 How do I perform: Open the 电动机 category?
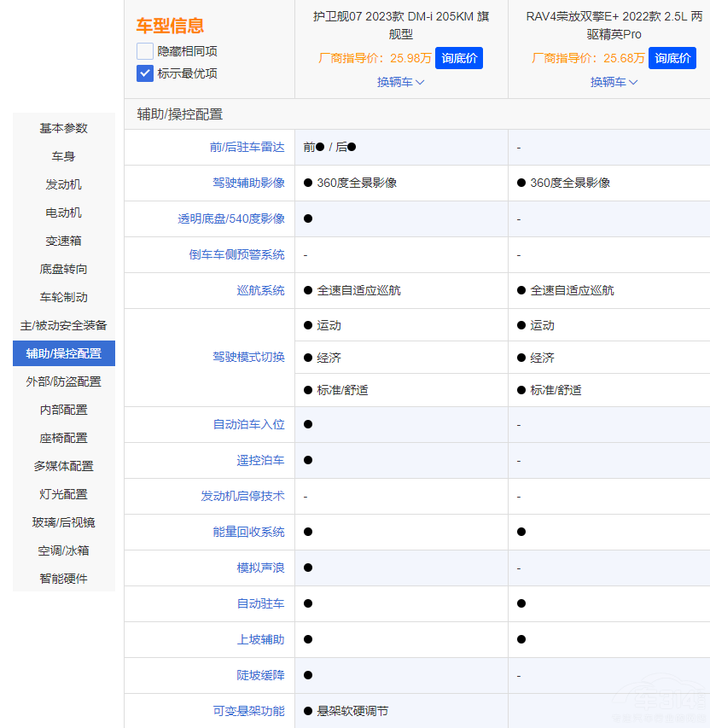[63, 212]
